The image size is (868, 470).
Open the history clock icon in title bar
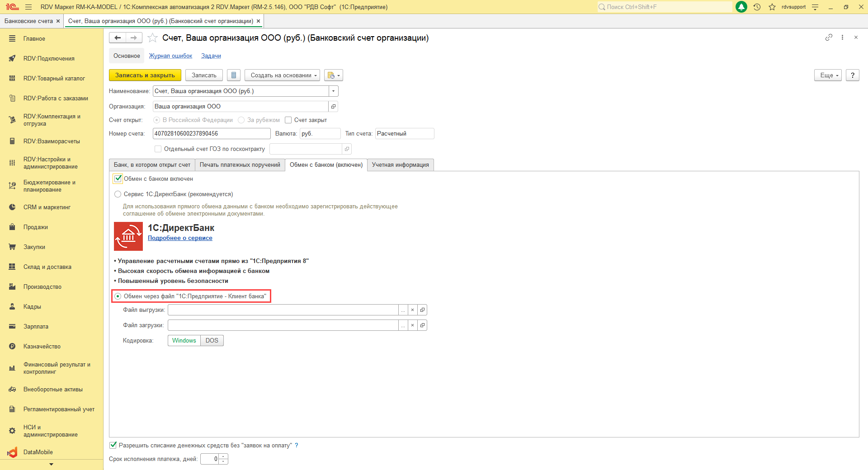(x=757, y=7)
